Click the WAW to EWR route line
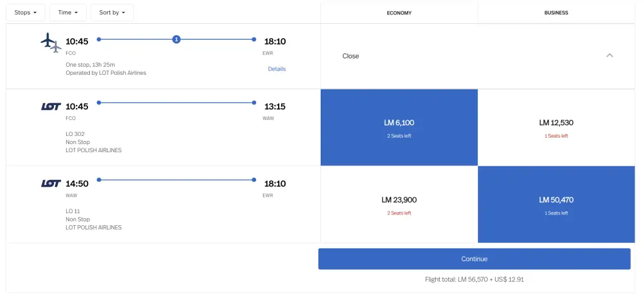This screenshot has width=644, height=295. tap(176, 180)
